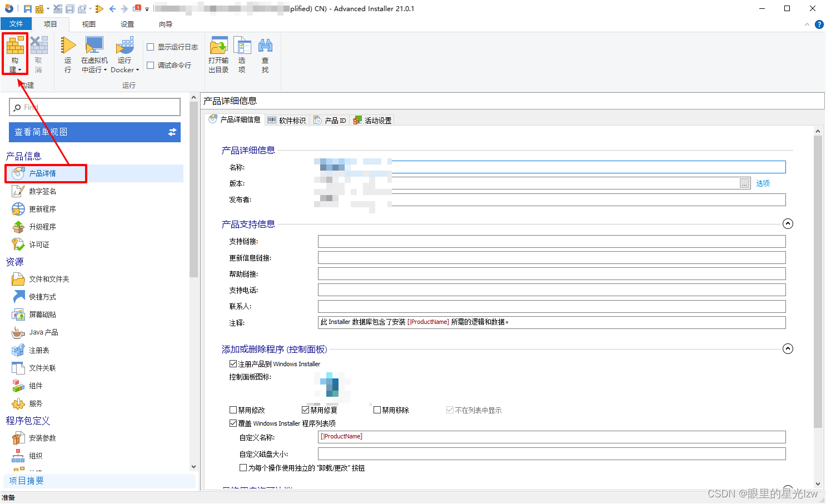Click the Help question mark icon
Image resolution: width=826 pixels, height=504 pixels.
(819, 24)
